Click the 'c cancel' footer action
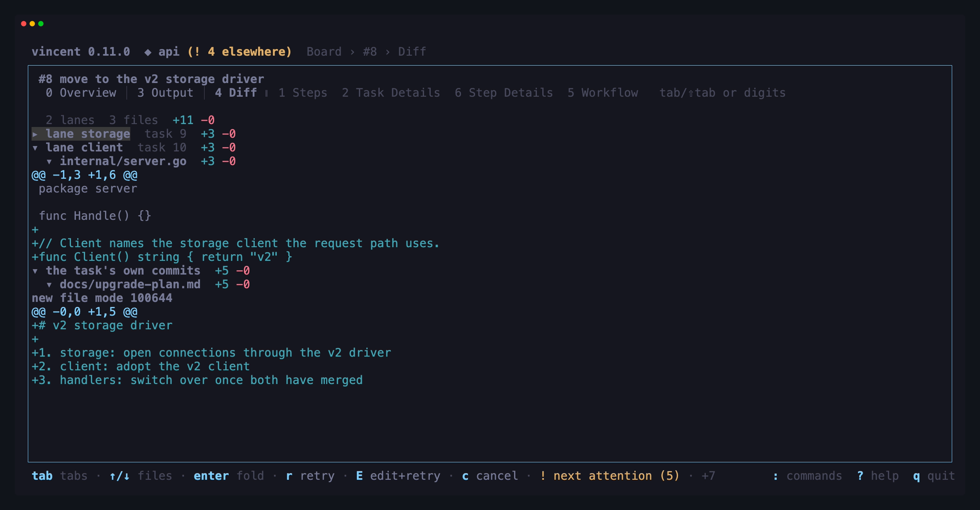 coord(490,476)
